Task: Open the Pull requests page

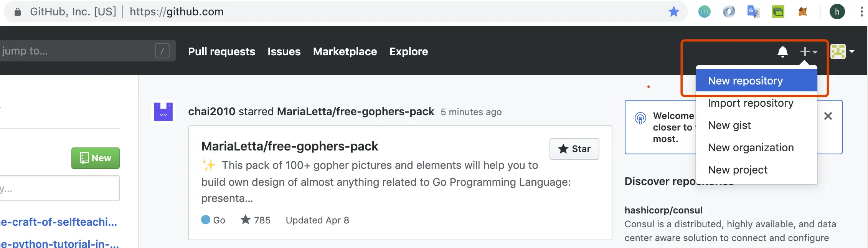Action: 221,51
